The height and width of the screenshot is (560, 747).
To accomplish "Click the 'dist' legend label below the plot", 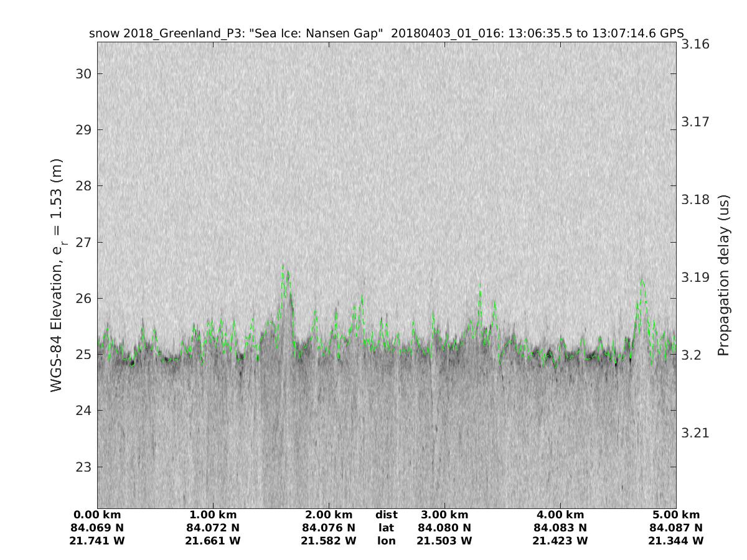I will (387, 515).
